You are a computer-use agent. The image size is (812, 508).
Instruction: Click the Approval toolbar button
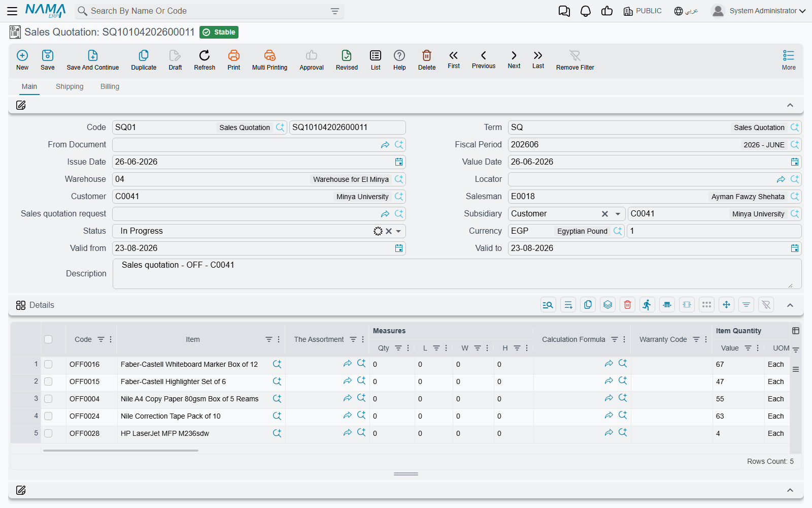(312, 60)
